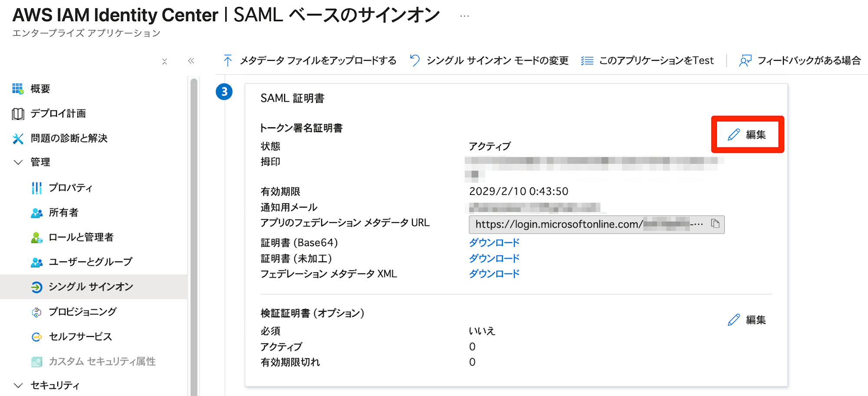Open the プロビジョニング provisioning icon
Screen dimensions: 868x396
tap(37, 311)
